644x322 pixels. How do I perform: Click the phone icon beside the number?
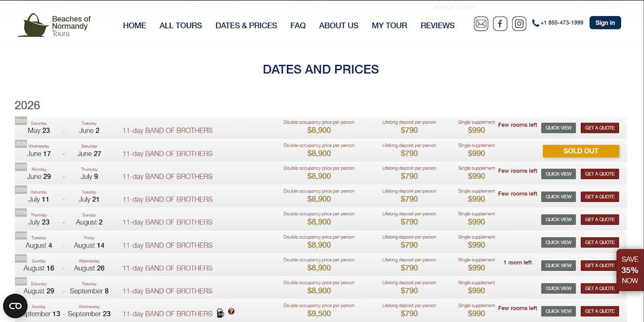[x=535, y=23]
